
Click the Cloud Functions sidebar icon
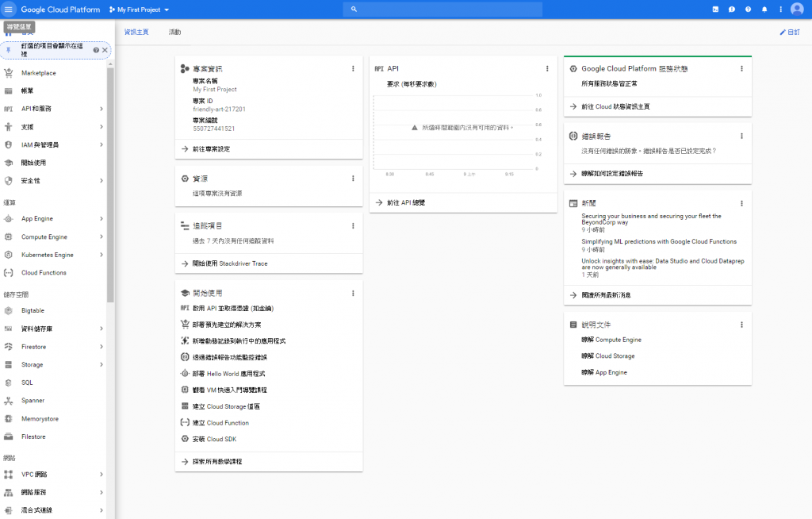pyautogui.click(x=8, y=273)
